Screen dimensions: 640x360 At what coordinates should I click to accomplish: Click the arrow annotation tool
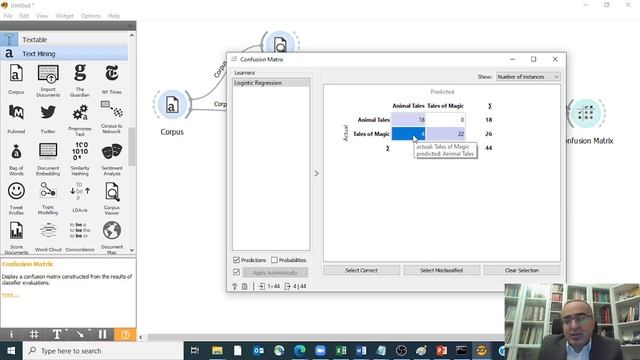click(x=80, y=335)
